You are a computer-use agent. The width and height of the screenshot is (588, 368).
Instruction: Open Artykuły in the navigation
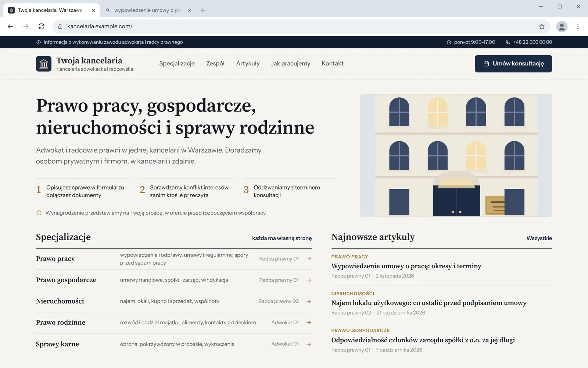coord(248,63)
